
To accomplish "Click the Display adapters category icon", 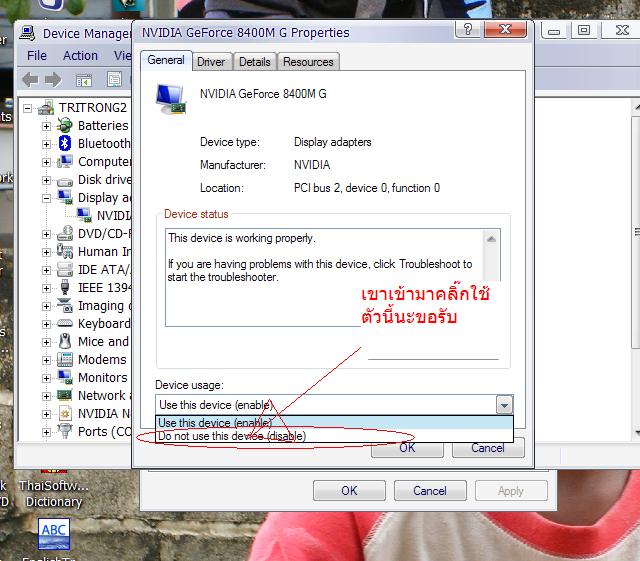I will pyautogui.click(x=65, y=197).
